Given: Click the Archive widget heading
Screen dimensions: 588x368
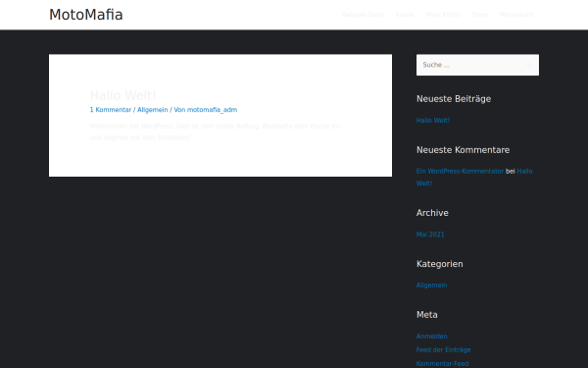Looking at the screenshot, I should point(432,213).
